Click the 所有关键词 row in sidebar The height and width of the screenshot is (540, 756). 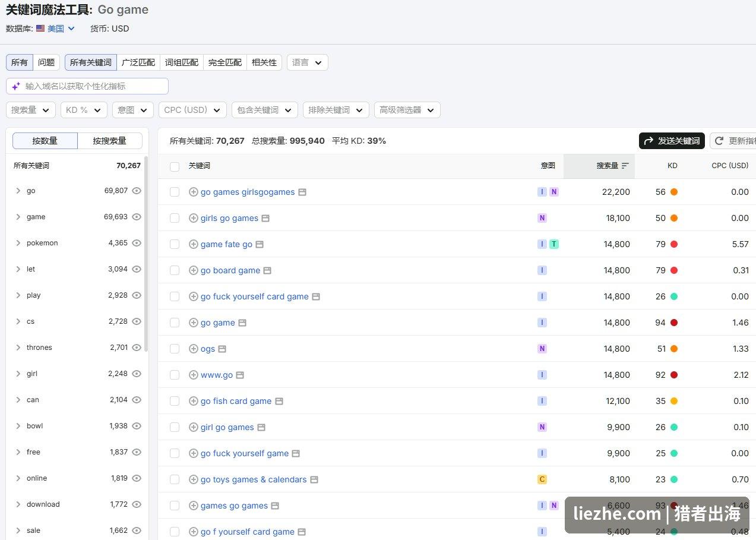click(x=77, y=166)
